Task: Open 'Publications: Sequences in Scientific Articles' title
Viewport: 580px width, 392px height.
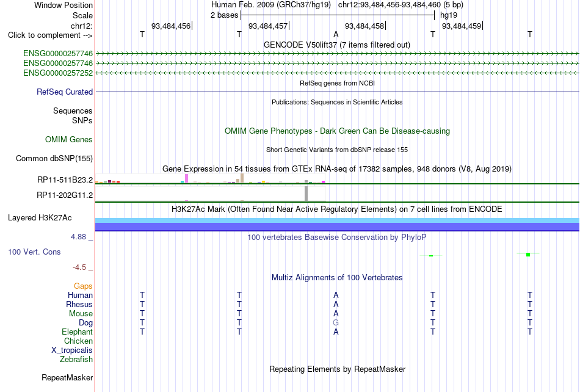Action: 337,102
